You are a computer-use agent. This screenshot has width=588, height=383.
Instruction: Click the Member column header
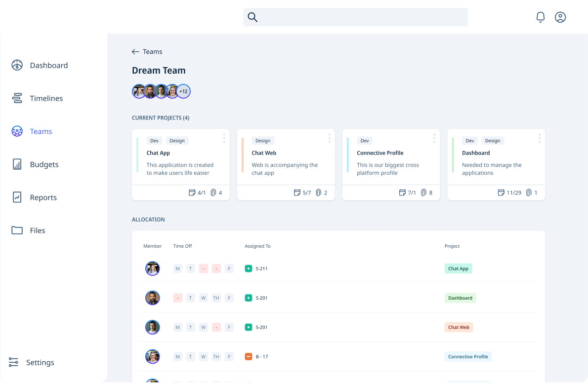(152, 246)
